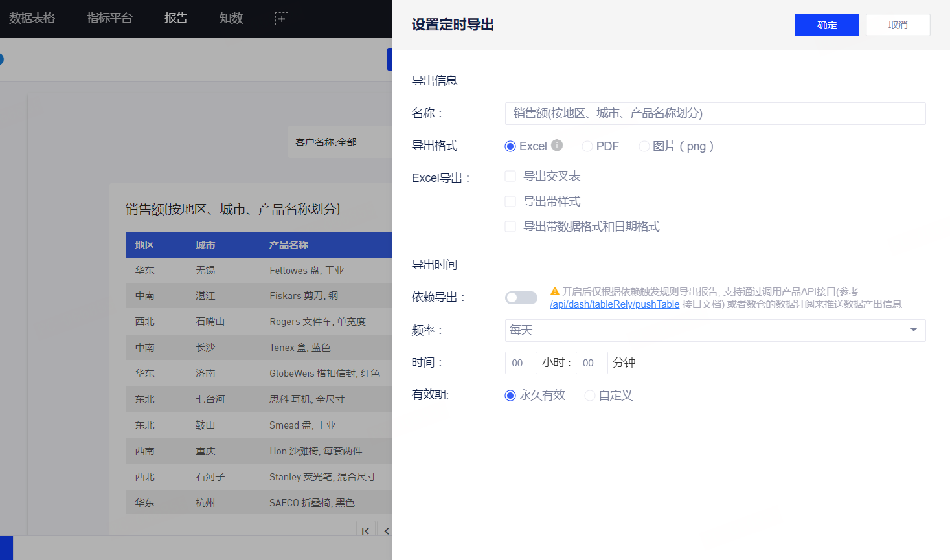
Task: Click the 频率 dropdown arrow
Action: [x=914, y=330]
